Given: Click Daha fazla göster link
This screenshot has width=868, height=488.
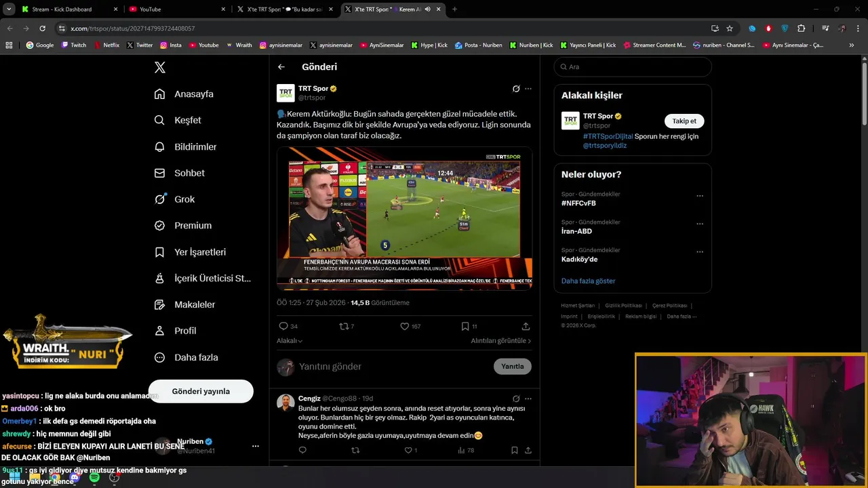Looking at the screenshot, I should click(x=589, y=281).
